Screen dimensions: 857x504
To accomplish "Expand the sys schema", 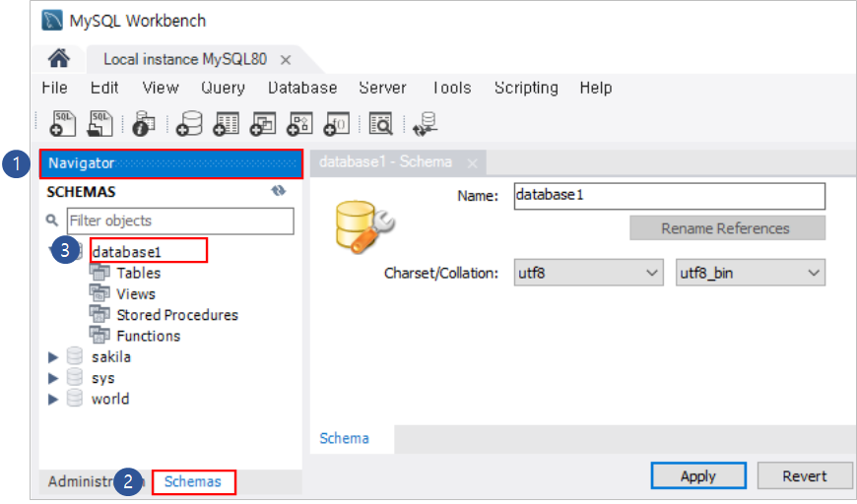I will click(x=53, y=378).
